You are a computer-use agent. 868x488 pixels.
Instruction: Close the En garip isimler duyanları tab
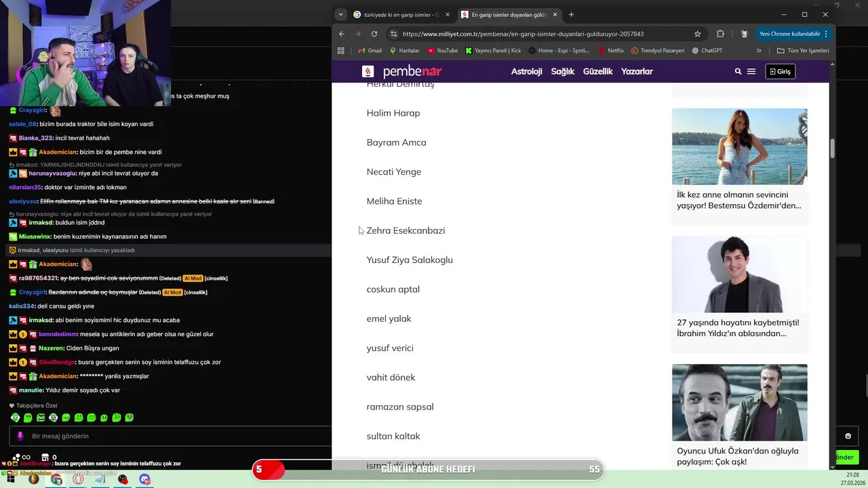[555, 14]
